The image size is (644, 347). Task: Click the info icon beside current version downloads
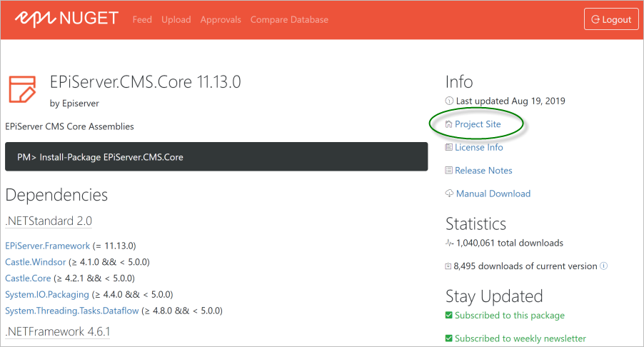pos(604,266)
